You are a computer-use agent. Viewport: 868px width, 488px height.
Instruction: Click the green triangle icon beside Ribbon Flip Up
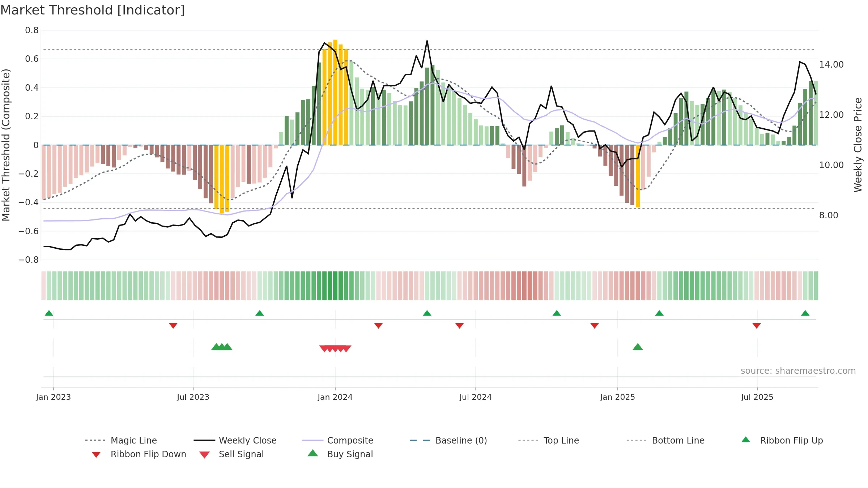(746, 440)
